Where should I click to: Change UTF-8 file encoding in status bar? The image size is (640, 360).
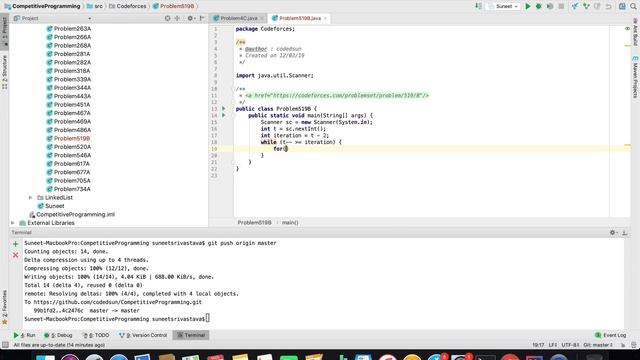[570, 345]
